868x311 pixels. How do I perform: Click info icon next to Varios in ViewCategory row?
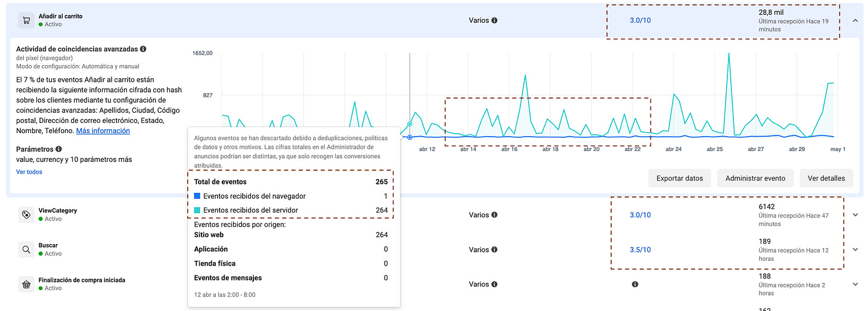494,215
